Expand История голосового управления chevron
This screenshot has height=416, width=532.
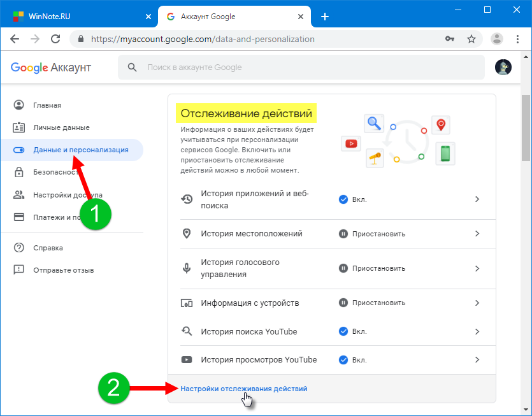tap(477, 268)
